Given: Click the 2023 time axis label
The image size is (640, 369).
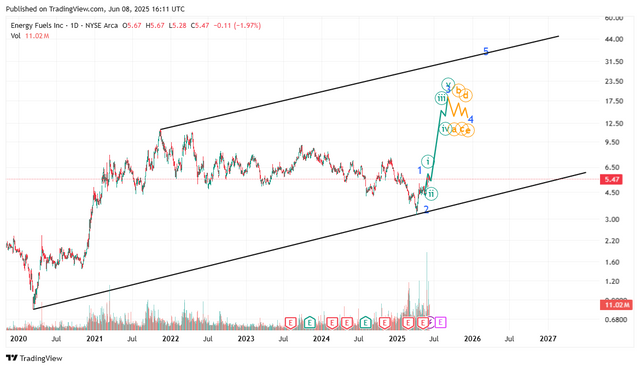Looking at the screenshot, I should pyautogui.click(x=246, y=339).
